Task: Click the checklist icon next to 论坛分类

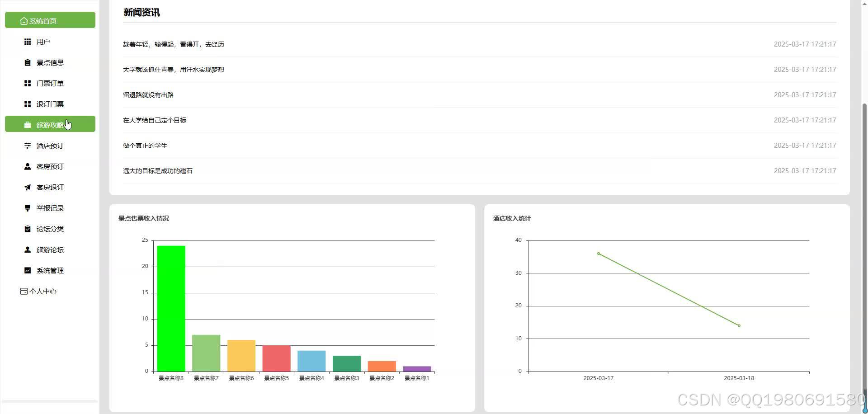Action: coord(28,229)
